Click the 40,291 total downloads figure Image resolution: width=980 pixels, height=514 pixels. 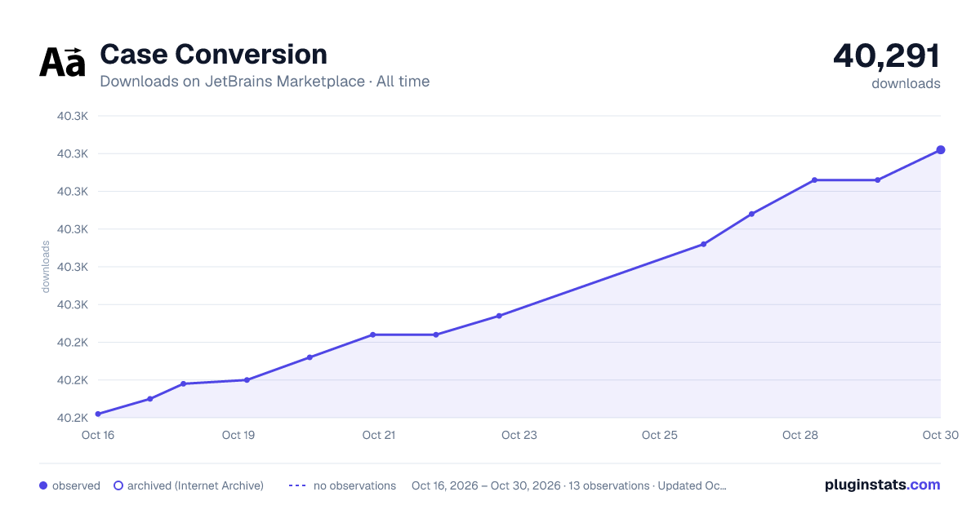coord(887,55)
